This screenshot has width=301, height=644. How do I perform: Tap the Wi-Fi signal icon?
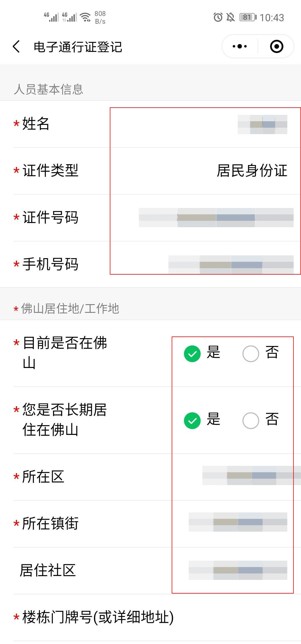[x=85, y=17]
